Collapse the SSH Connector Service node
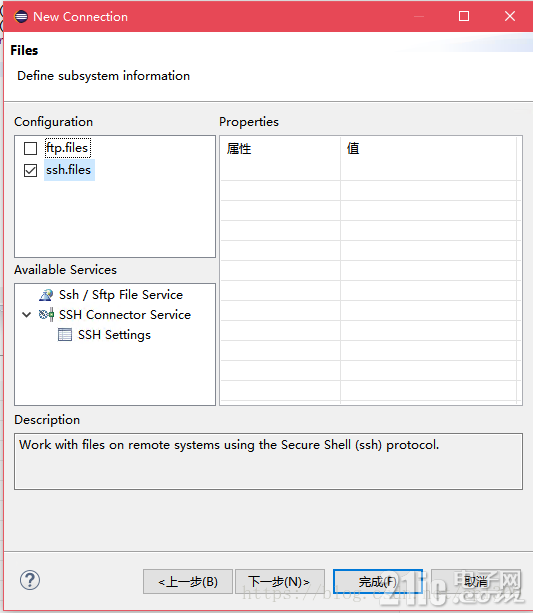The width and height of the screenshot is (533, 613). tap(27, 315)
